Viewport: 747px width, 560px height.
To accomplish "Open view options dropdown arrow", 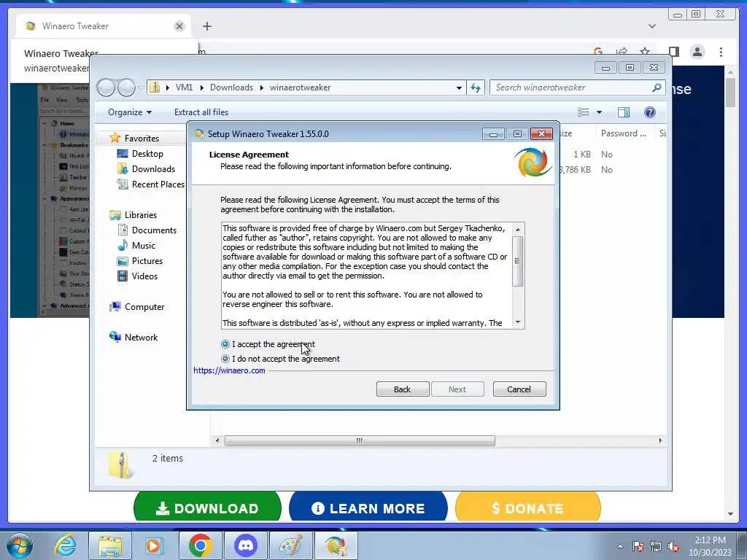I will point(600,112).
